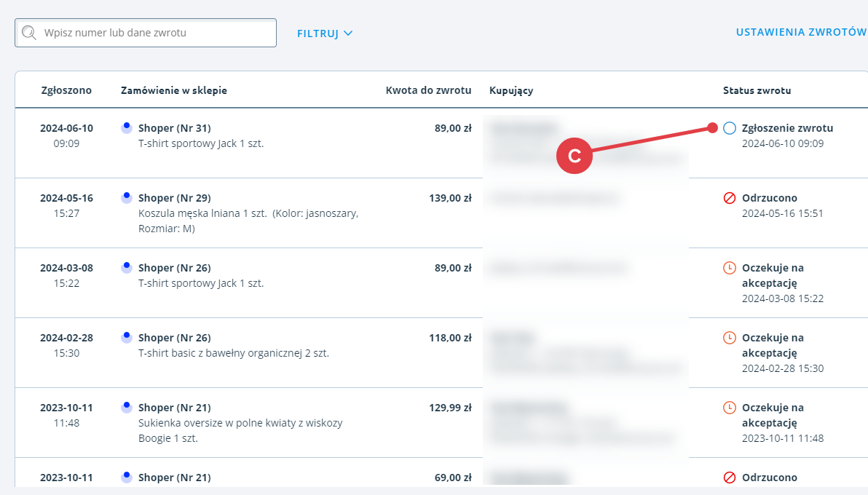Select 'T-shirt basic z bawełny organicznej 2 szt.'
This screenshot has height=495, width=868.
234,353
